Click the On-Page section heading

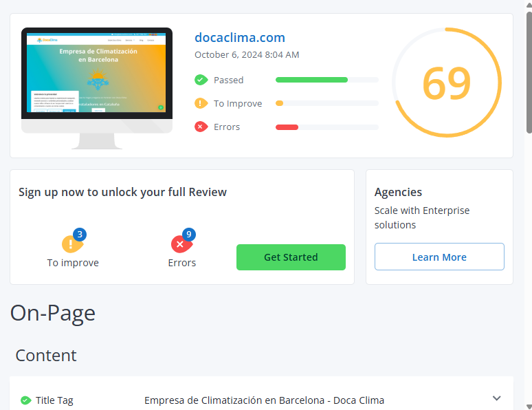click(53, 313)
